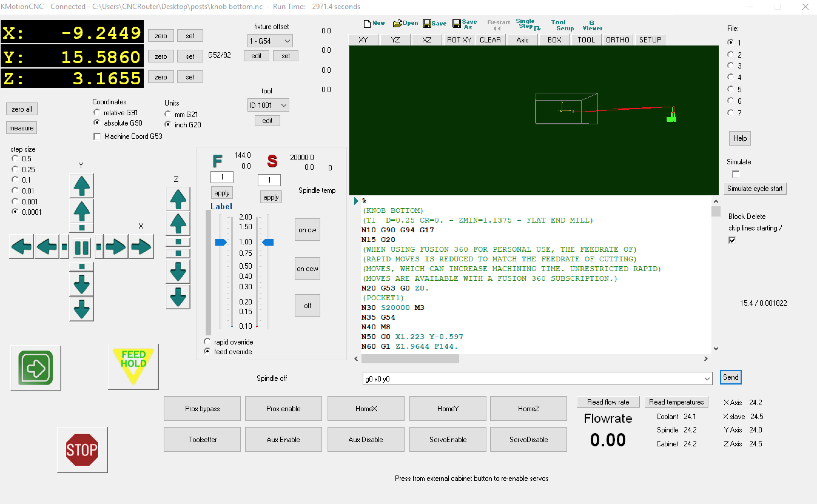Click the green cycle start arrow button
The image size is (817, 504).
click(x=35, y=367)
